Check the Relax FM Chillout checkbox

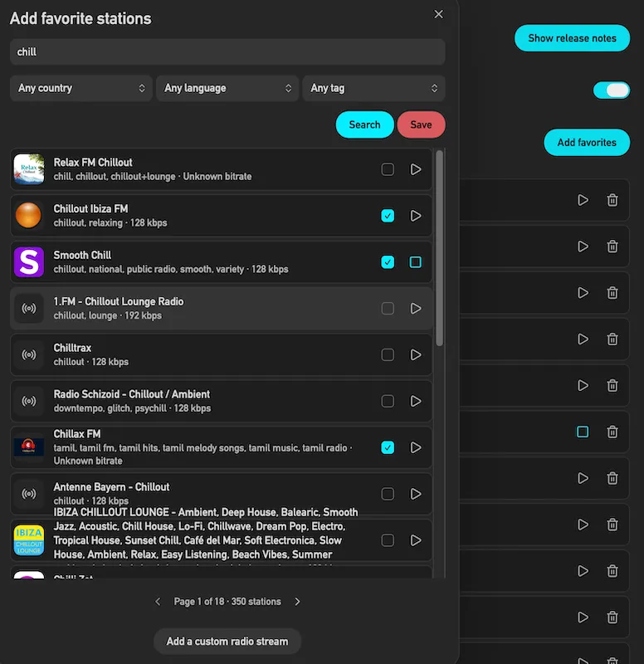tap(388, 169)
